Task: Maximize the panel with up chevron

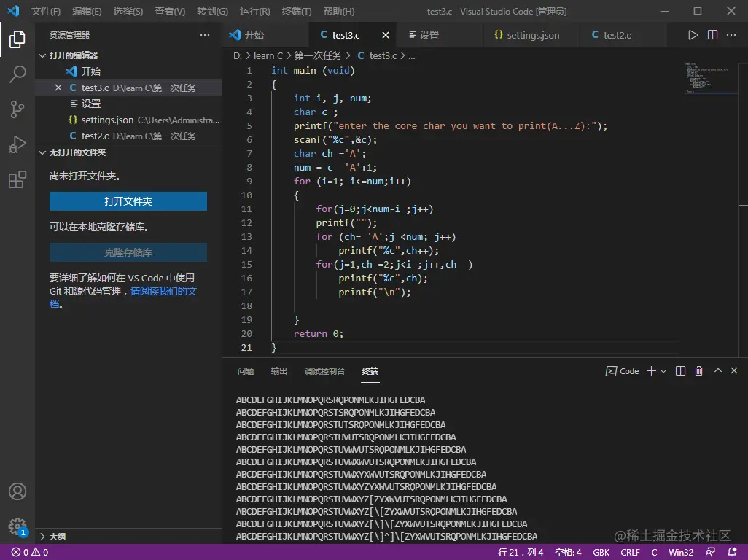Action: pyautogui.click(x=717, y=370)
